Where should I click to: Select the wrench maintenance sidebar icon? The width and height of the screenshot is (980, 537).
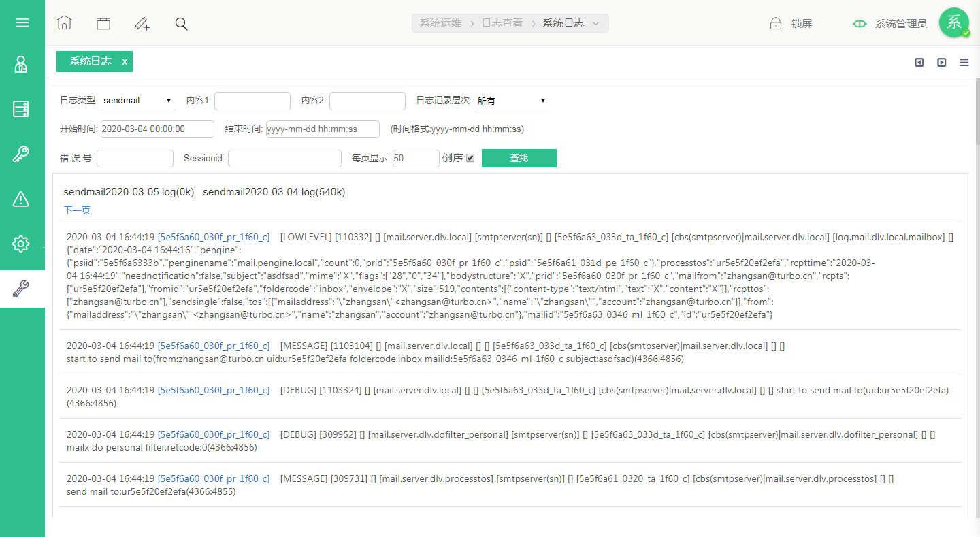(x=21, y=289)
